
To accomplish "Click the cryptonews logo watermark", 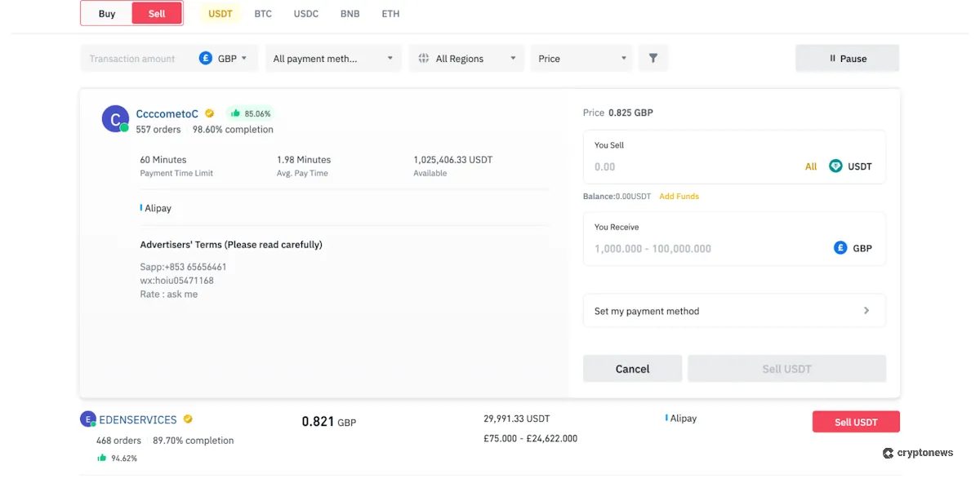I will pyautogui.click(x=918, y=453).
